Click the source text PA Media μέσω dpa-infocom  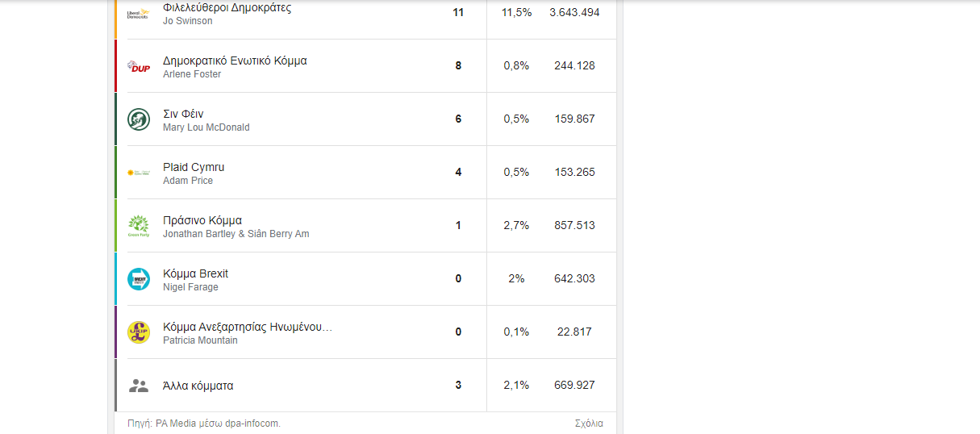[218, 424]
